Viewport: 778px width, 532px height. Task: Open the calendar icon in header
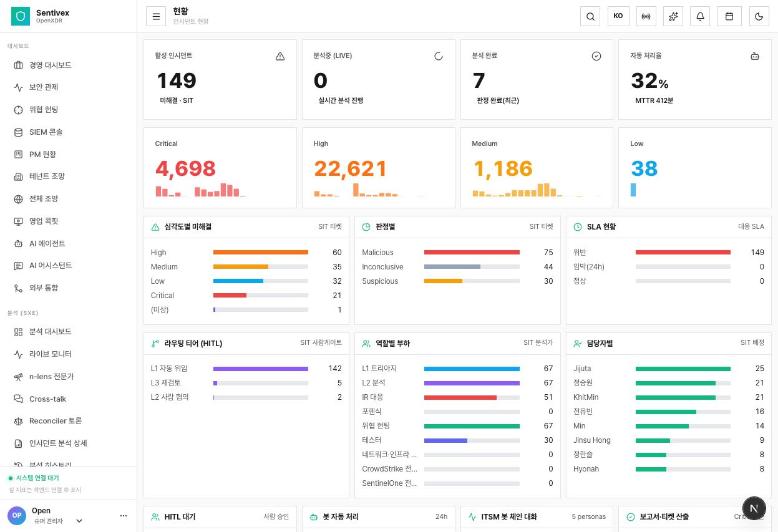[729, 16]
